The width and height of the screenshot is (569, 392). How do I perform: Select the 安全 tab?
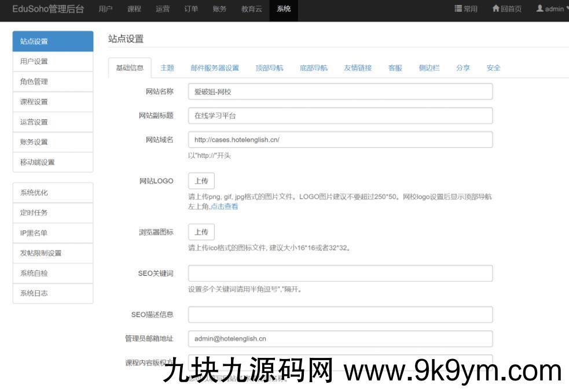[x=493, y=68]
